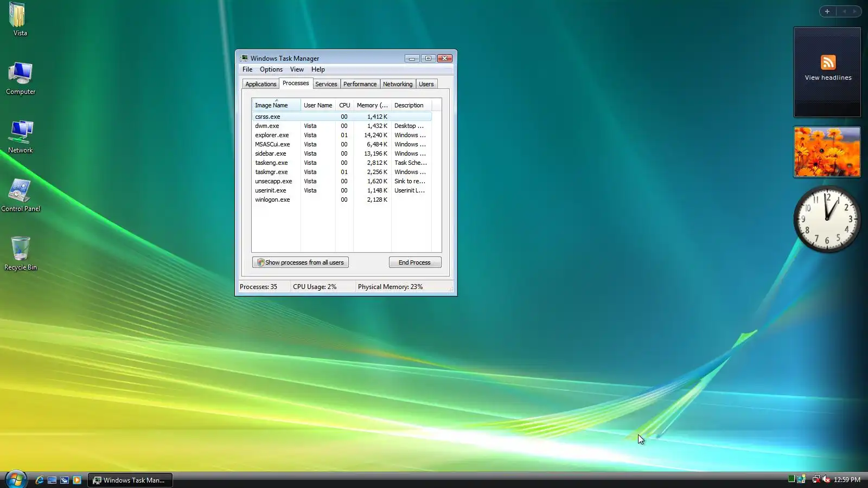Click the flower Slide Show gadget
The width and height of the screenshot is (868, 488).
point(827,152)
